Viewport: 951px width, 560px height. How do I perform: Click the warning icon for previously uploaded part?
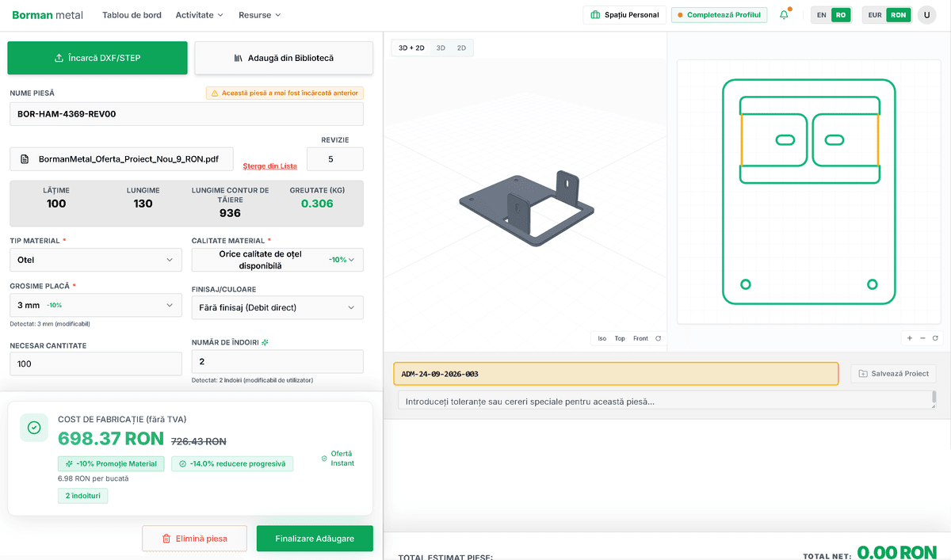(x=215, y=93)
